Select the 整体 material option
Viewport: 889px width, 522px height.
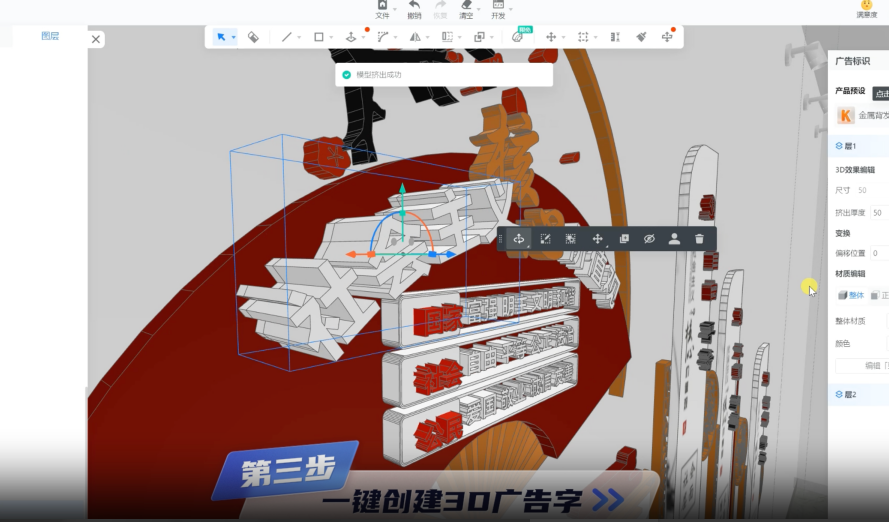pyautogui.click(x=850, y=295)
